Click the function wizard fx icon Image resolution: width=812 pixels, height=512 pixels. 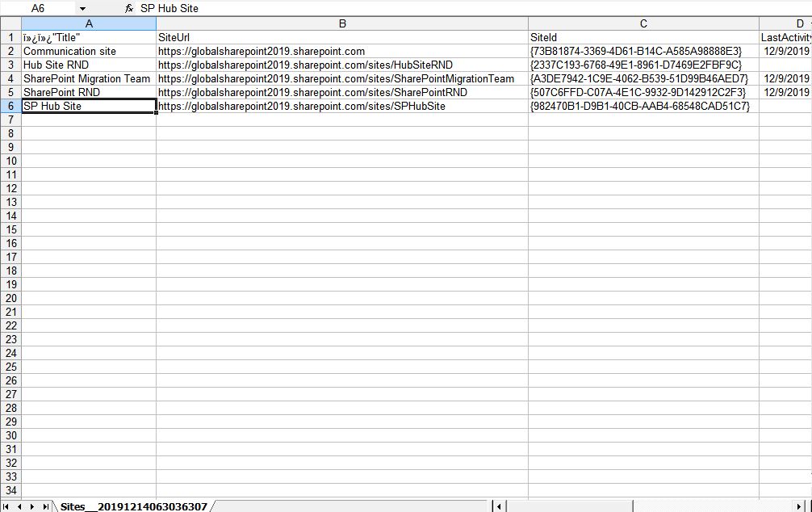[129, 8]
